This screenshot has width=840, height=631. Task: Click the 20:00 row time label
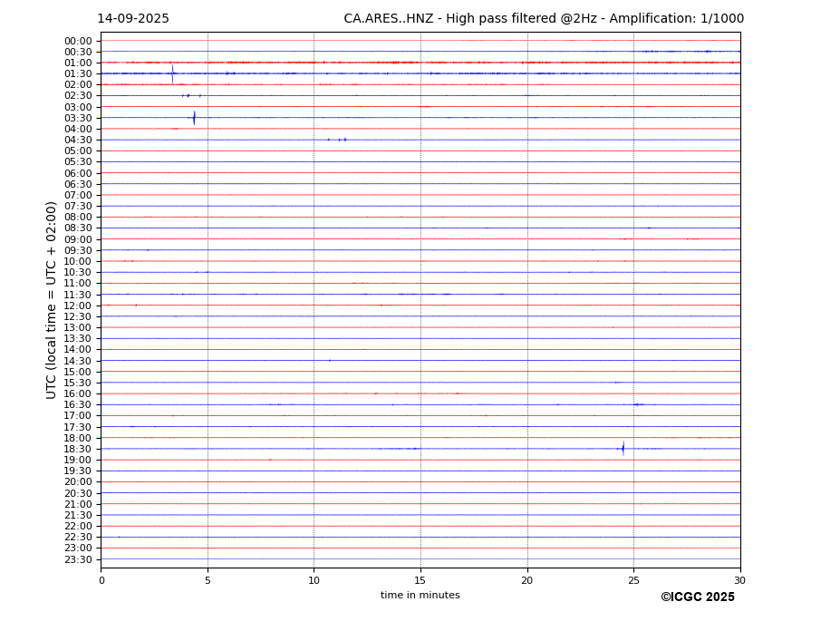pos(78,482)
